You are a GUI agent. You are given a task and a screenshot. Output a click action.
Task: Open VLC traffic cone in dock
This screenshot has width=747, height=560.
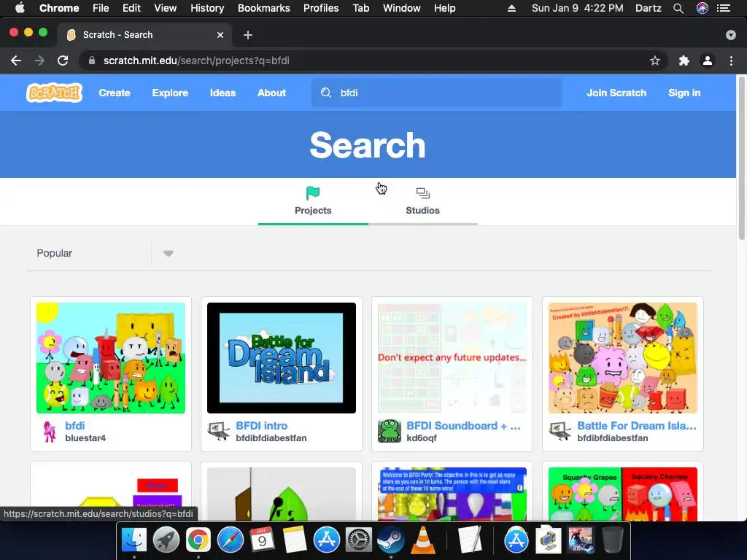422,540
